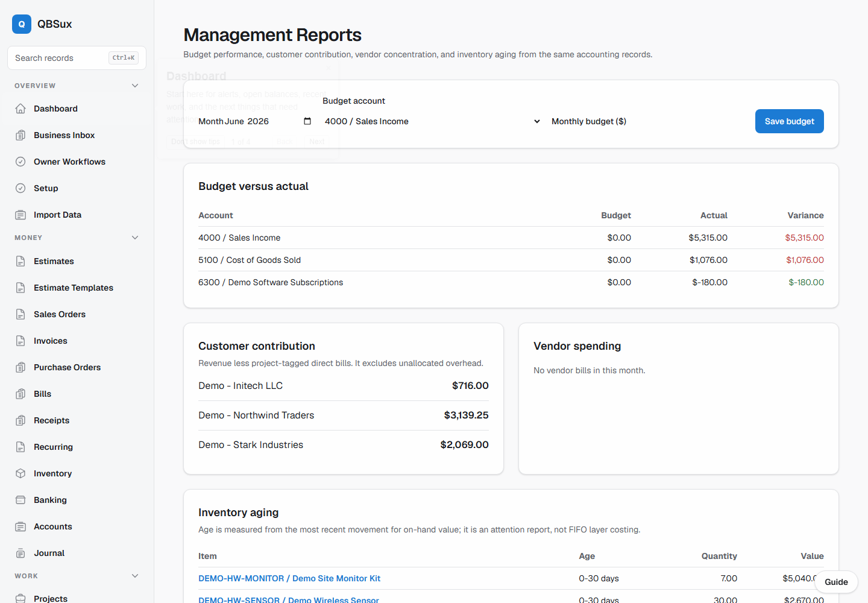Click the Banking card icon
868x603 pixels.
[x=20, y=500]
